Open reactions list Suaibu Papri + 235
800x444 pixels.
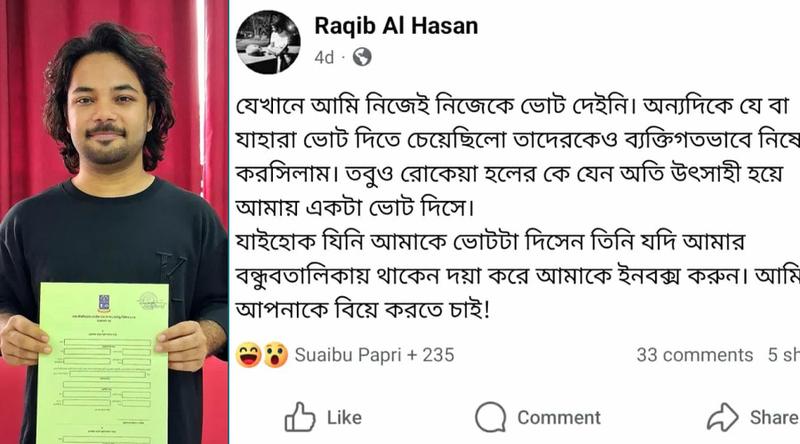(x=374, y=355)
